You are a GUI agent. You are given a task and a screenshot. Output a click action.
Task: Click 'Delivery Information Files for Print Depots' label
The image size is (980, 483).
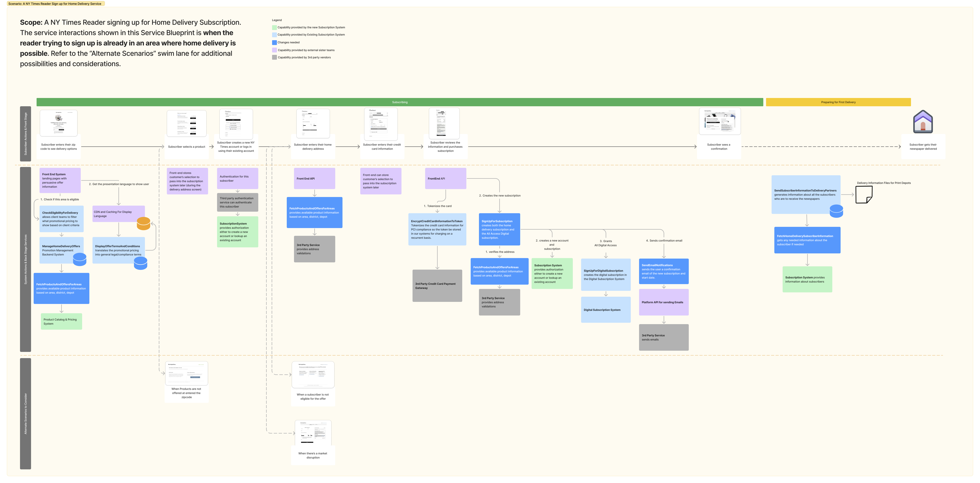(884, 183)
